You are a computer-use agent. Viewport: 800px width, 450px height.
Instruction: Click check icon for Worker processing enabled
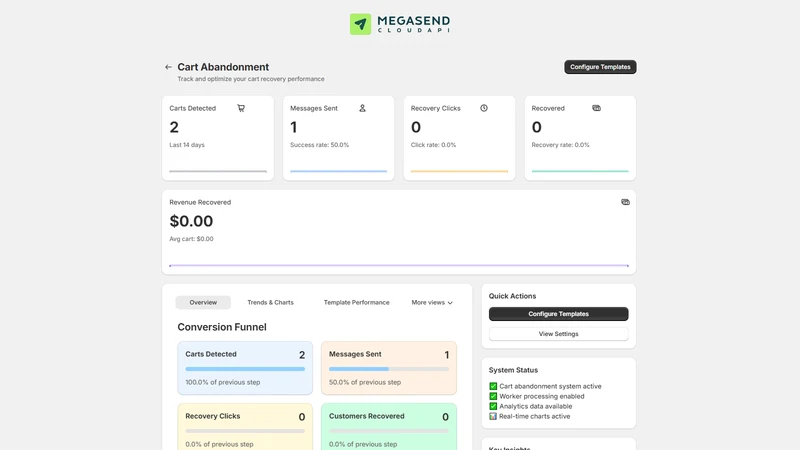(x=493, y=396)
